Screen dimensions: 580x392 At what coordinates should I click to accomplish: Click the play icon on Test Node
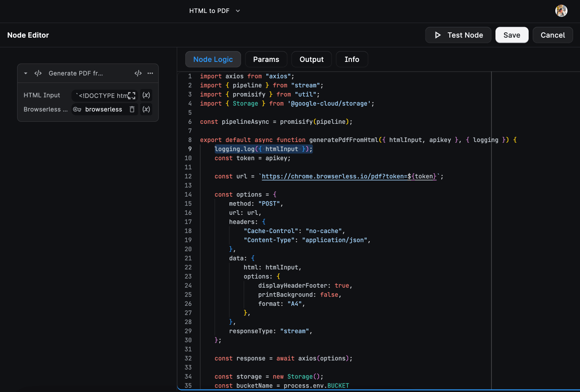click(x=438, y=35)
